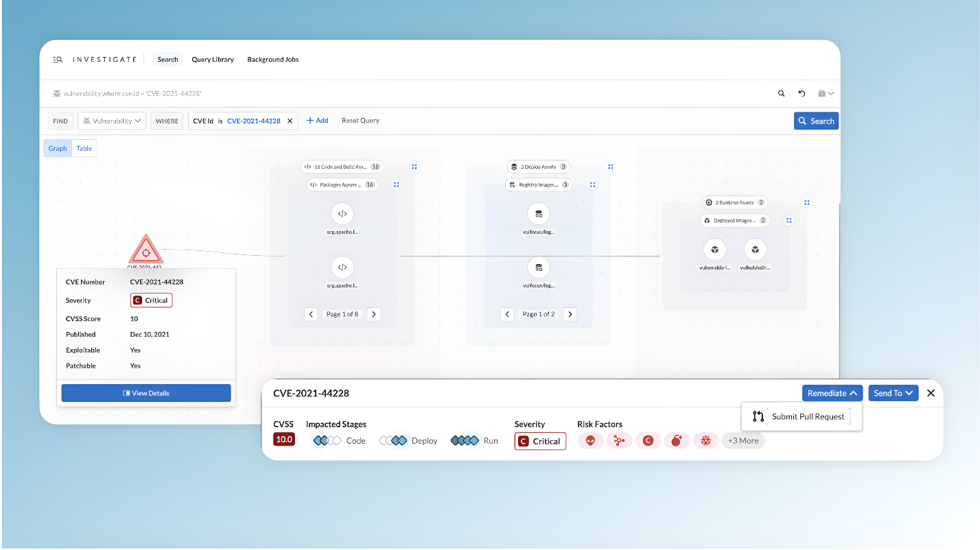
Task: Click the next page arrow showing Page 1 of 8
Action: 374,313
